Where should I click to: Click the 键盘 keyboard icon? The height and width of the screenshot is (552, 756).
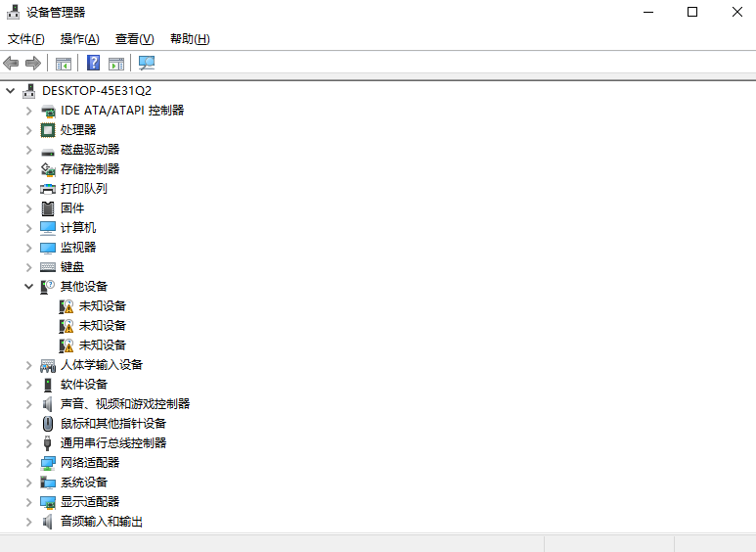click(48, 266)
